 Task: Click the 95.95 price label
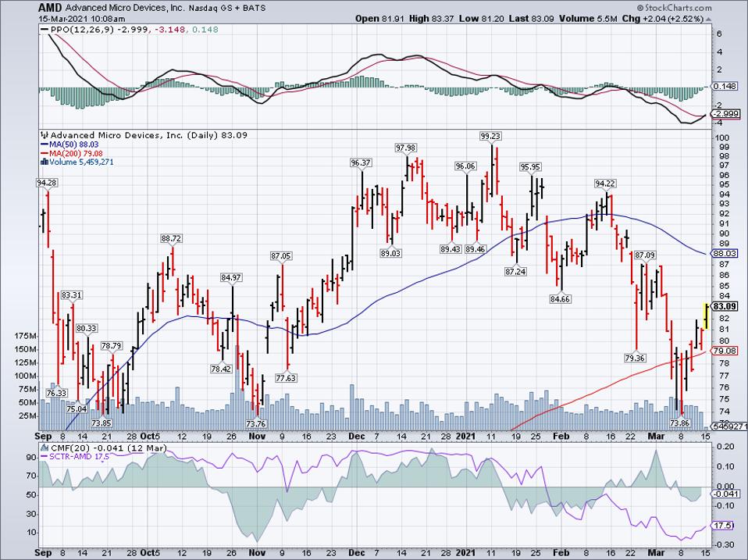point(530,167)
